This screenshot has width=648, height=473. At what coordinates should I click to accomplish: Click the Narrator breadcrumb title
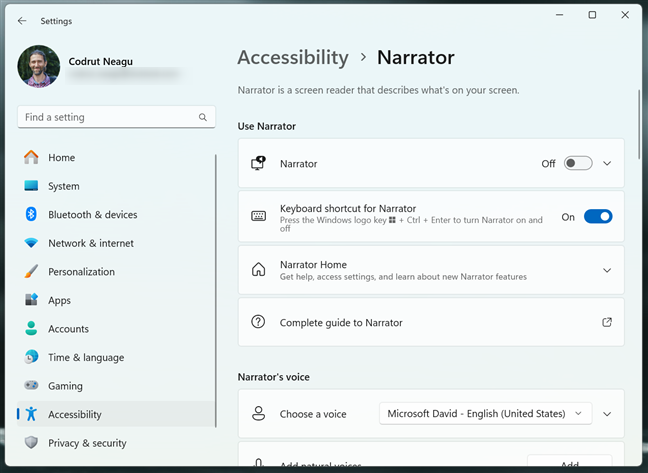[415, 57]
